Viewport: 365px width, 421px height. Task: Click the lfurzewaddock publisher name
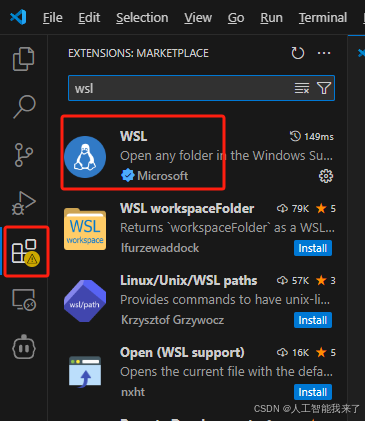(160, 248)
